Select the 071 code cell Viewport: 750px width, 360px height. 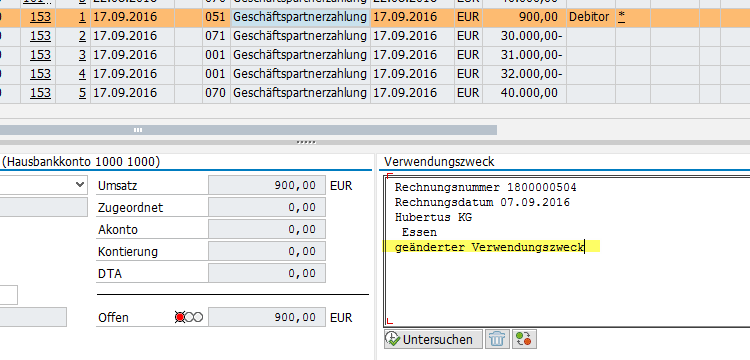point(216,36)
